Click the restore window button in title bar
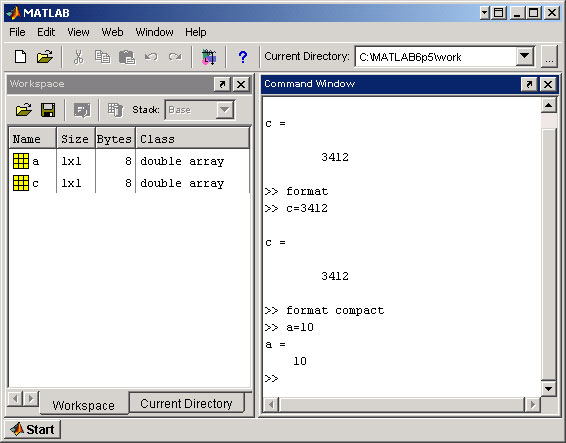This screenshot has height=443, width=566. point(498,13)
